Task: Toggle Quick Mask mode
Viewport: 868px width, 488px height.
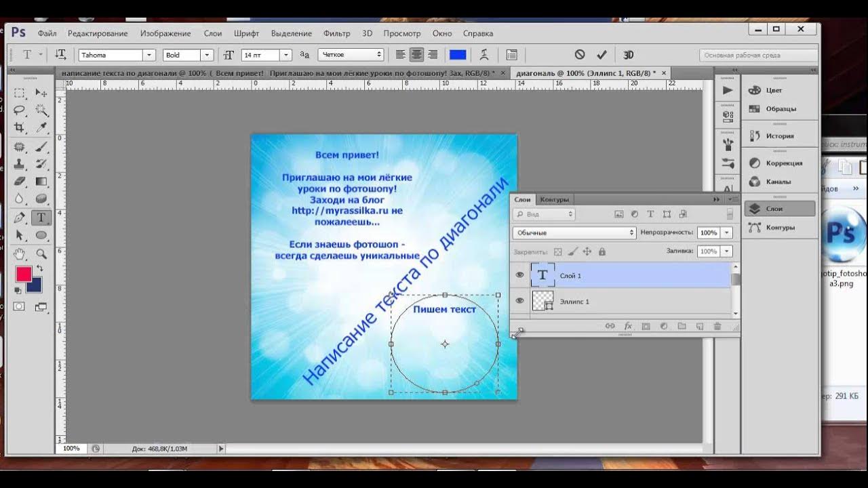Action: (20, 306)
